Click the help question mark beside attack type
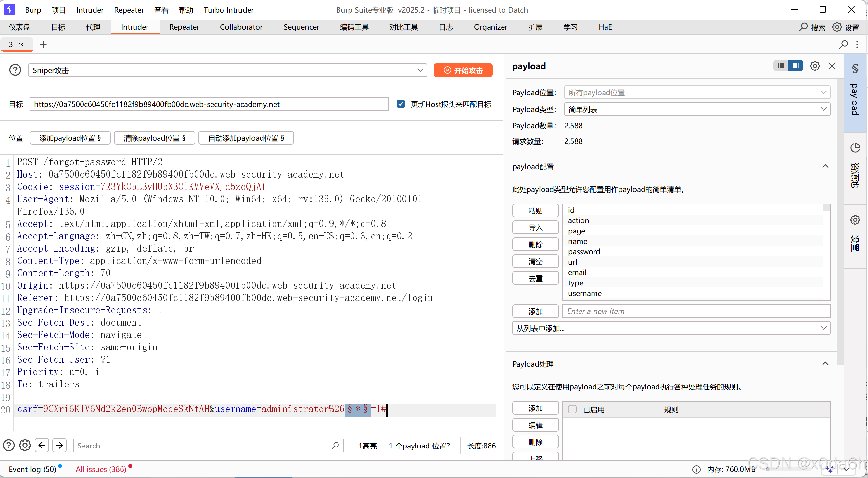Image resolution: width=868 pixels, height=478 pixels. 15,70
